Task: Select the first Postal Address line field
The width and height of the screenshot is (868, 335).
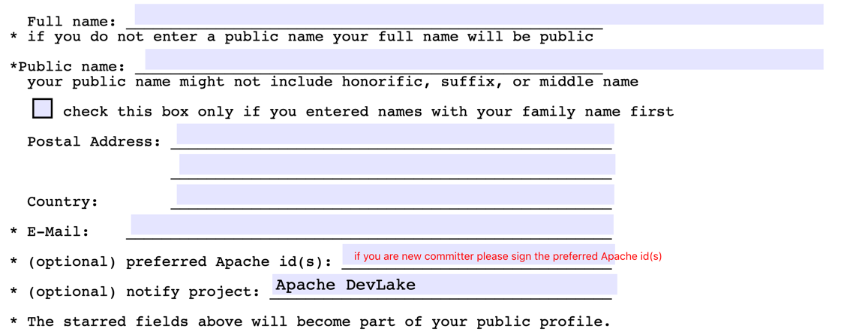Action: tap(395, 134)
